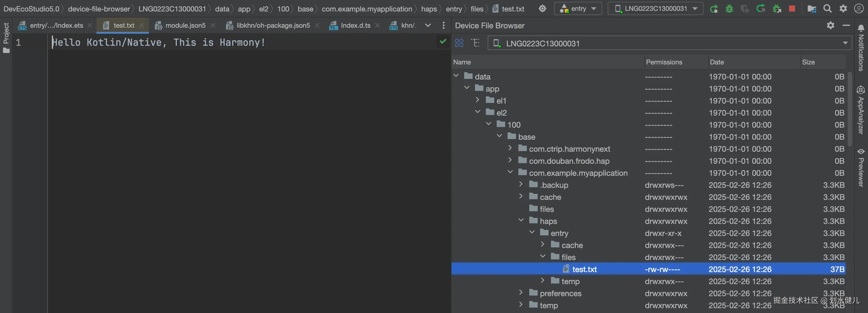The width and height of the screenshot is (868, 313).
Task: Expand the com.douban.frodo.hap folder
Action: coord(510,160)
